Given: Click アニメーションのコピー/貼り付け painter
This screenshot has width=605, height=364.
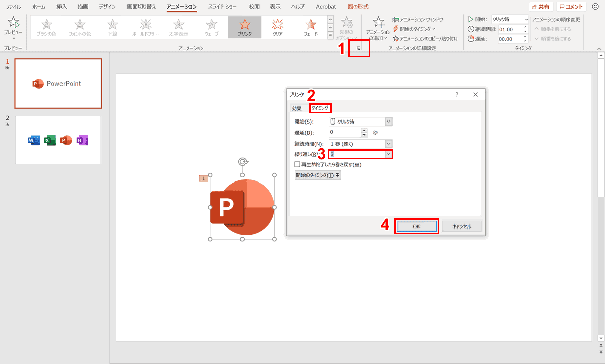Looking at the screenshot, I should 425,38.
